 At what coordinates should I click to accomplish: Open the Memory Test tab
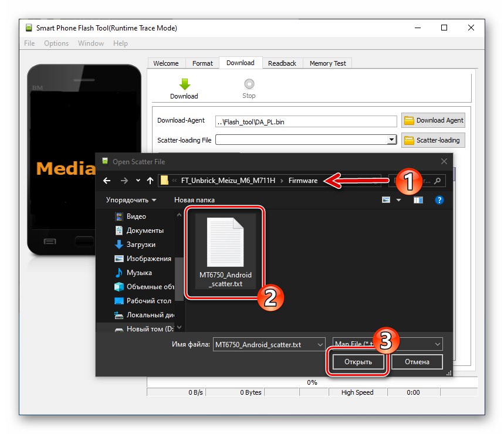327,63
